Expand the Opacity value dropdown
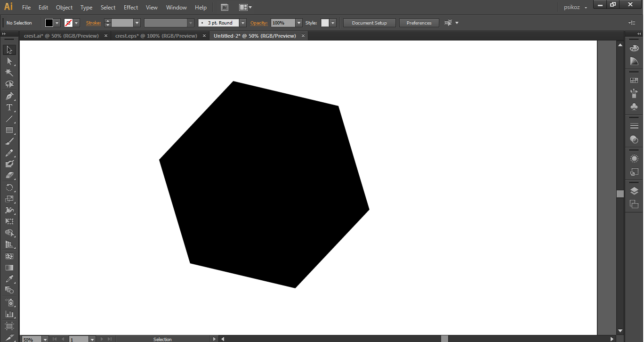Viewport: 644px width, 342px height. (x=299, y=23)
